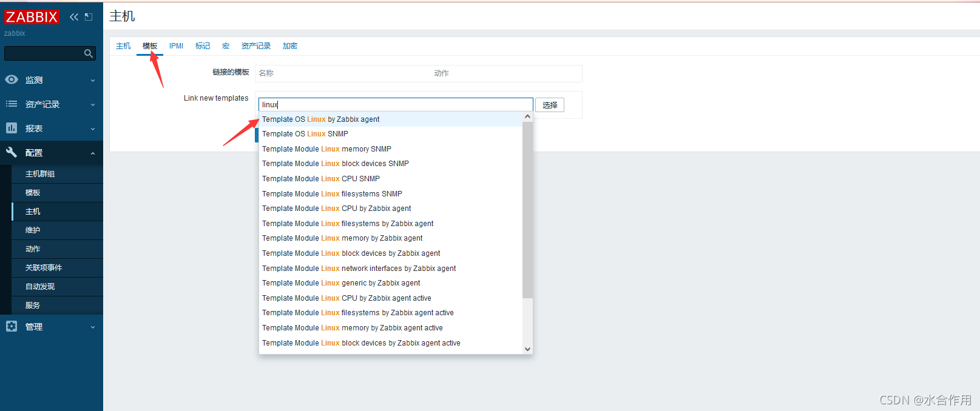Collapse the 配置 menu chevron
980x411 pixels.
(x=93, y=153)
